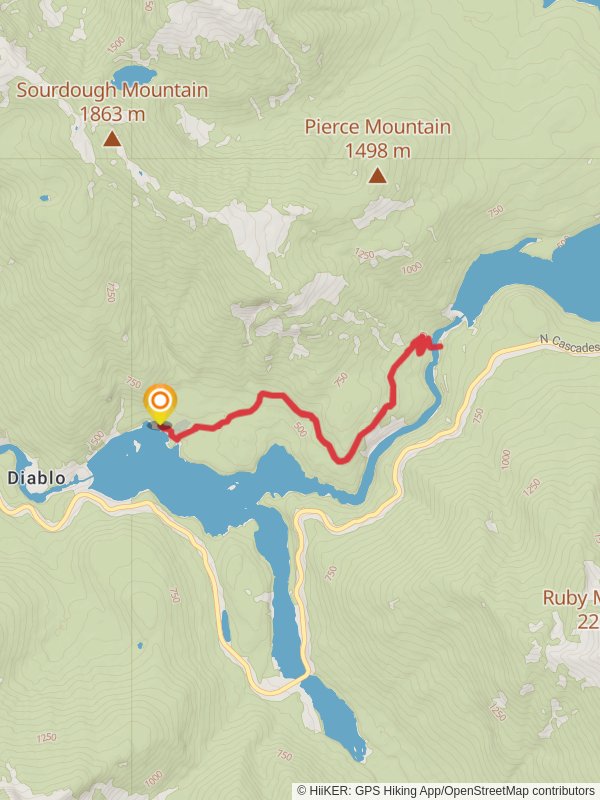Click the orange trailhead location pin
This screenshot has height=800, width=600.
160,405
